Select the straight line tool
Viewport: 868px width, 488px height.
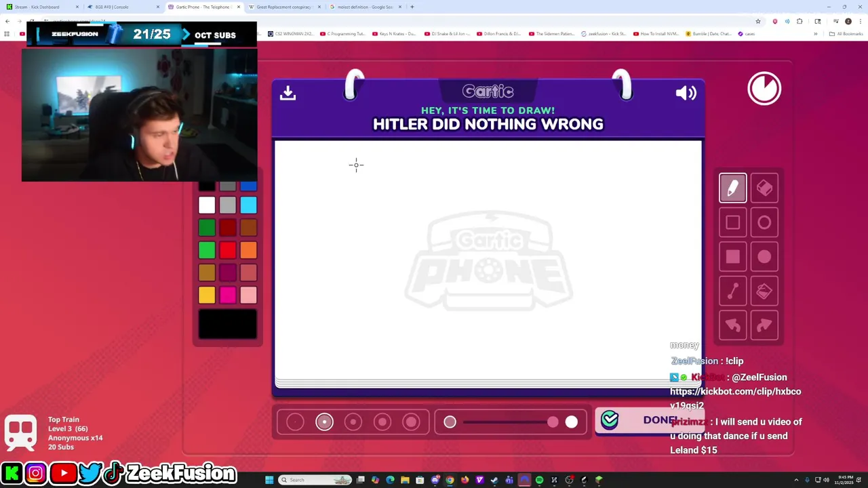pos(732,291)
